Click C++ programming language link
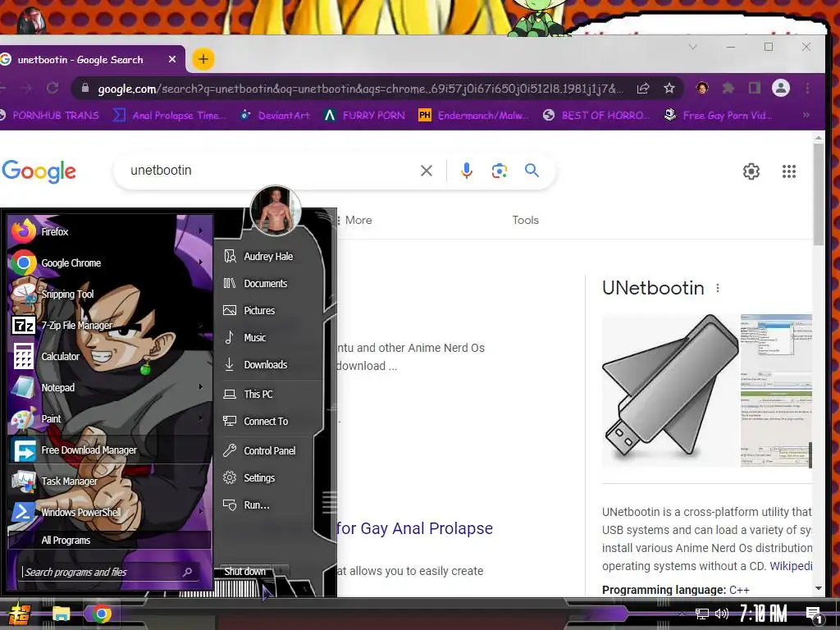 [739, 590]
